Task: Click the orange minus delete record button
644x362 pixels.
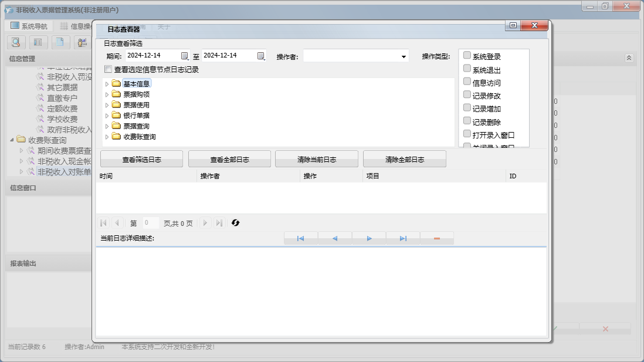Action: [x=437, y=238]
